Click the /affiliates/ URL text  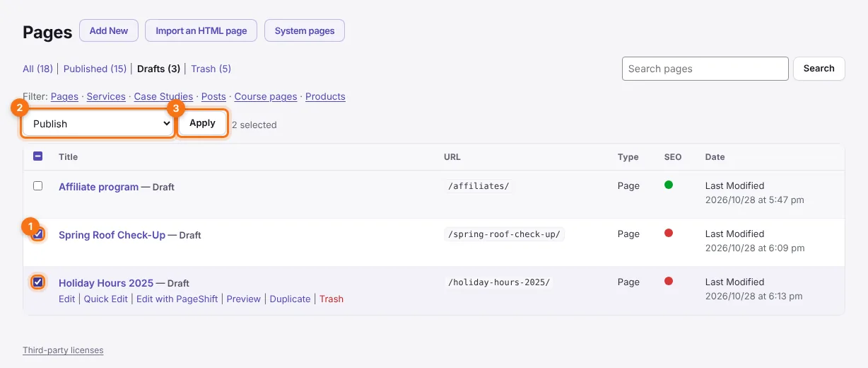pos(479,186)
